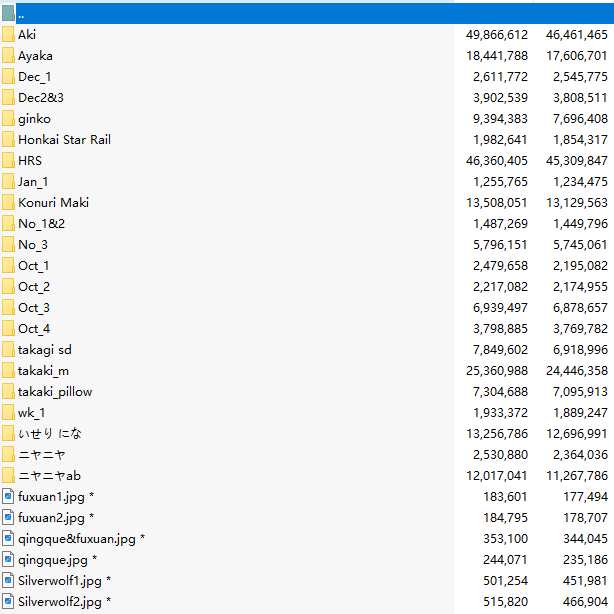Click the takaki_m folder icon

tap(8, 371)
